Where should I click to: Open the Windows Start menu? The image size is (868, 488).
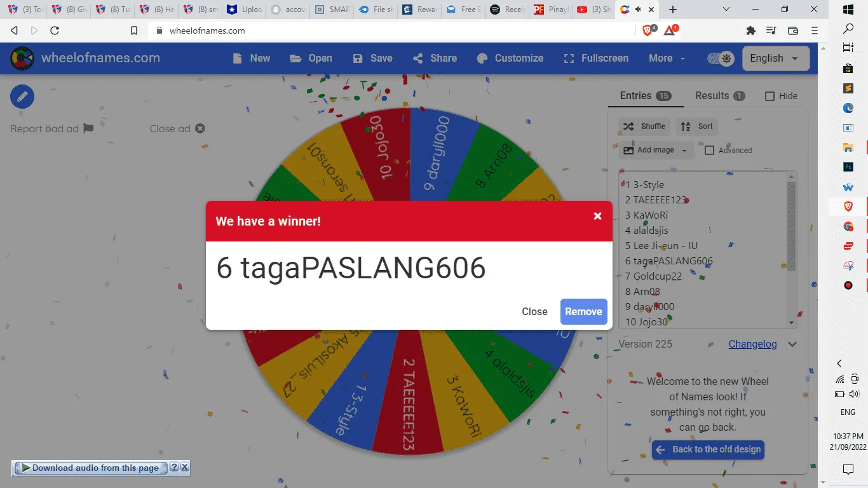848,10
